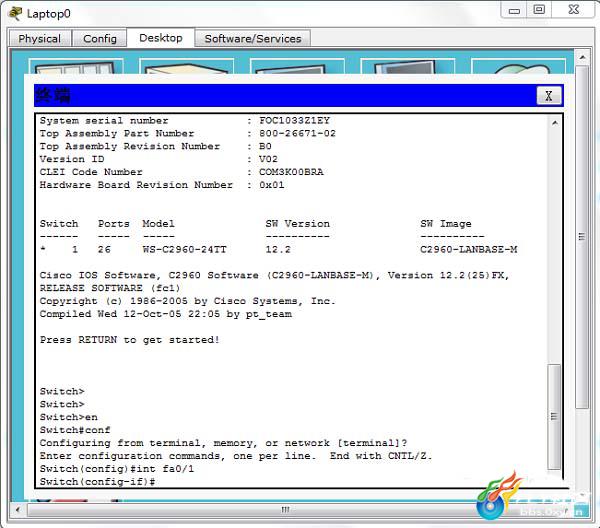The width and height of the screenshot is (600, 528).
Task: Maximize the Laptop0 window
Action: coord(539,10)
